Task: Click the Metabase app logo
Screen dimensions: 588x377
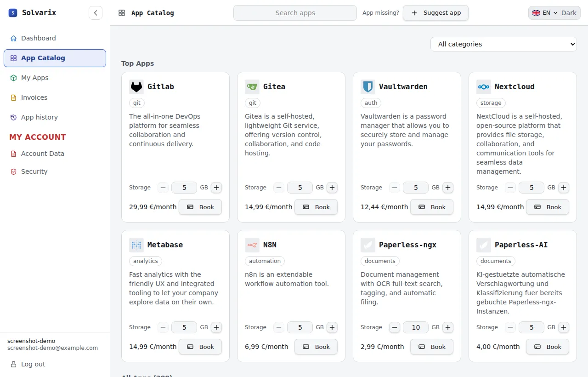Action: tap(136, 245)
